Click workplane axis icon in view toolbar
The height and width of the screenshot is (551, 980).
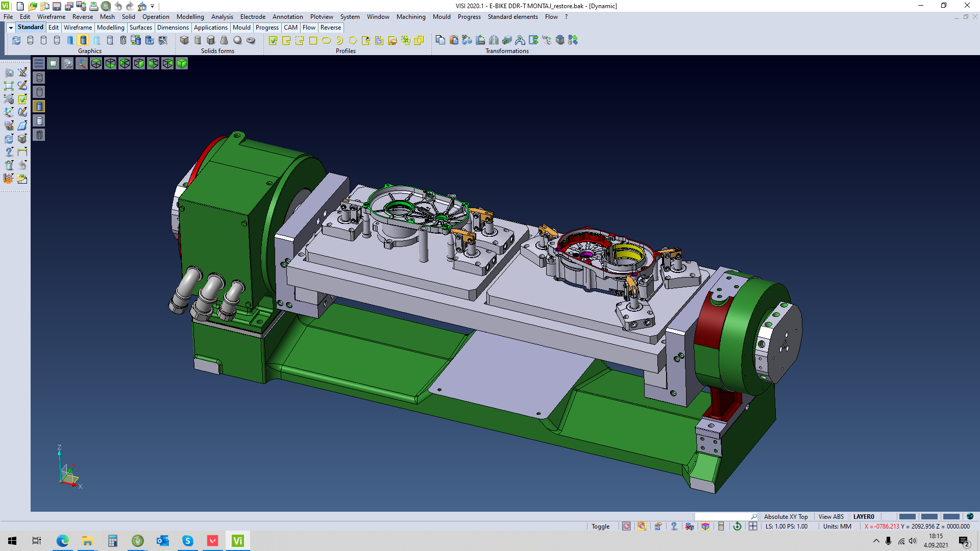pyautogui.click(x=82, y=63)
